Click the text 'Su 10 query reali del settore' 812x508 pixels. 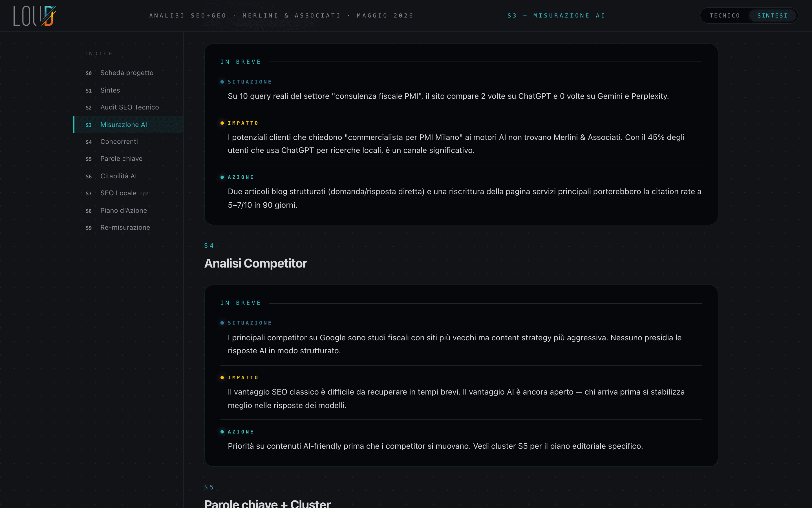click(x=279, y=96)
